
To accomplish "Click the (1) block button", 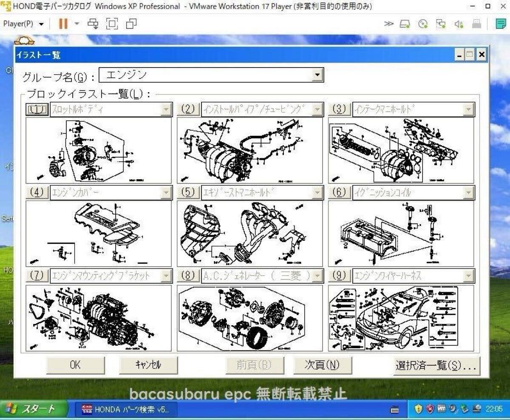I will (37, 110).
